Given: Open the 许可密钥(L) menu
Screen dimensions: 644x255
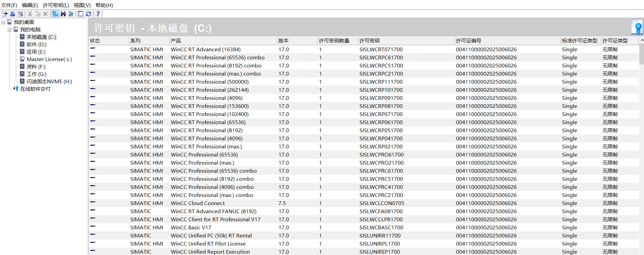Looking at the screenshot, I should (56, 5).
